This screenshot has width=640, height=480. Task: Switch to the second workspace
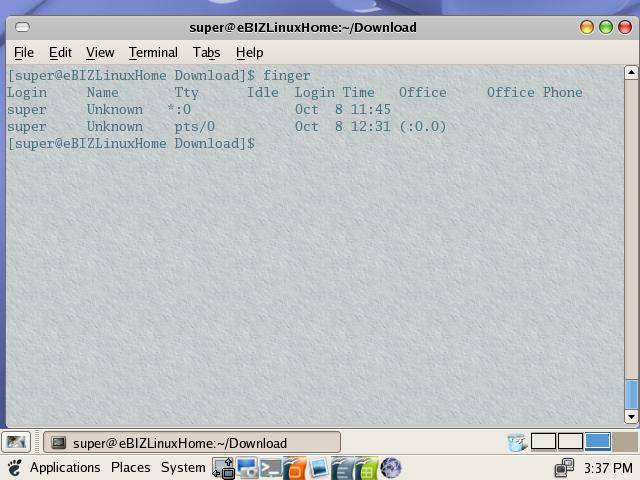coord(570,442)
